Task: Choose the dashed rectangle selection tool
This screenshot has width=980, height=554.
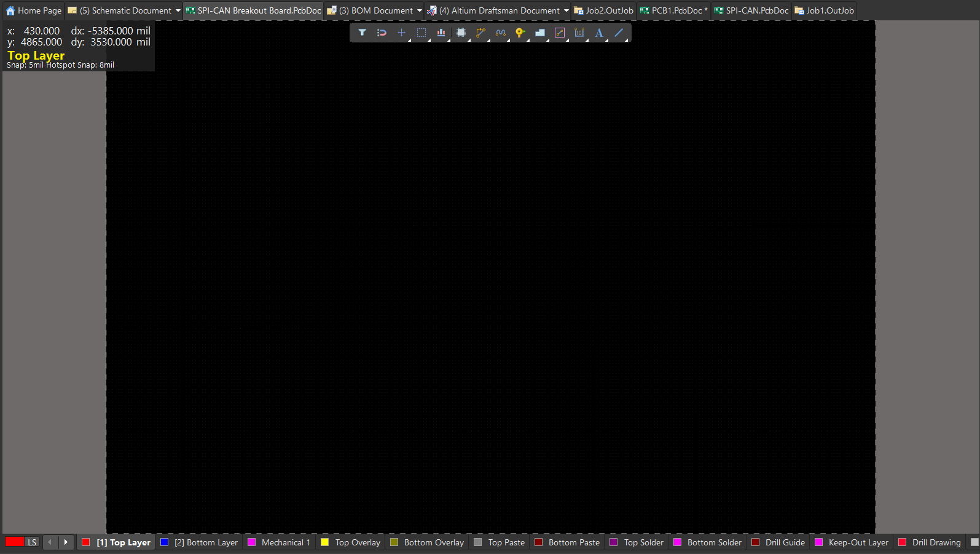Action: 421,33
